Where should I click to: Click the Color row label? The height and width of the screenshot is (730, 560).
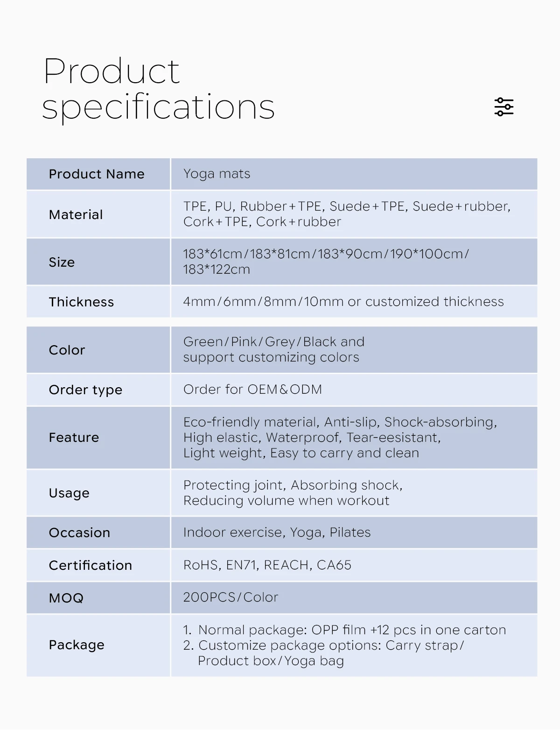[x=67, y=350]
